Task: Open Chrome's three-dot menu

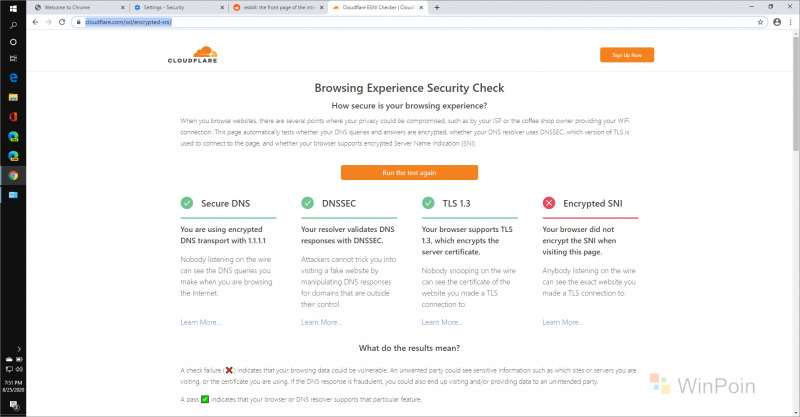Action: tap(791, 22)
